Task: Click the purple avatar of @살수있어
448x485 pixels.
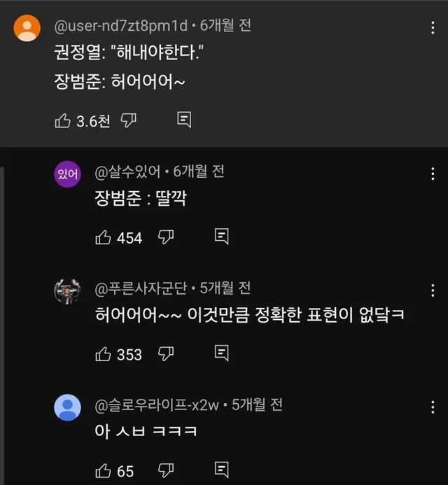Action: (68, 173)
